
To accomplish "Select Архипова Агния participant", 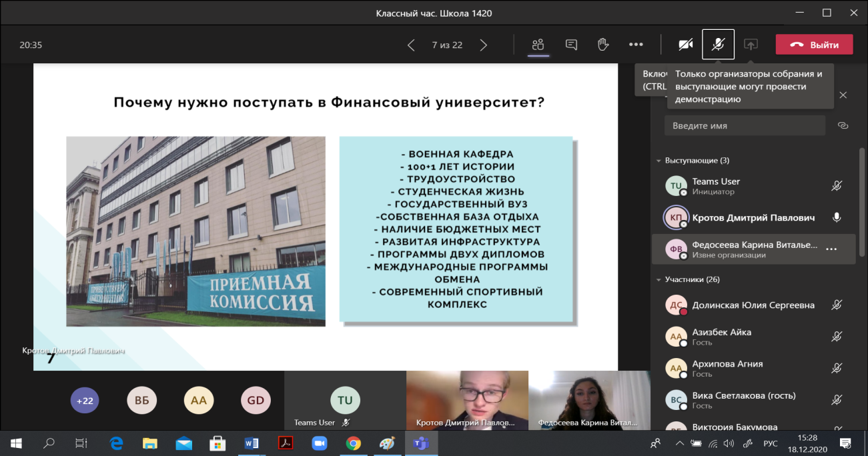I will [753, 369].
